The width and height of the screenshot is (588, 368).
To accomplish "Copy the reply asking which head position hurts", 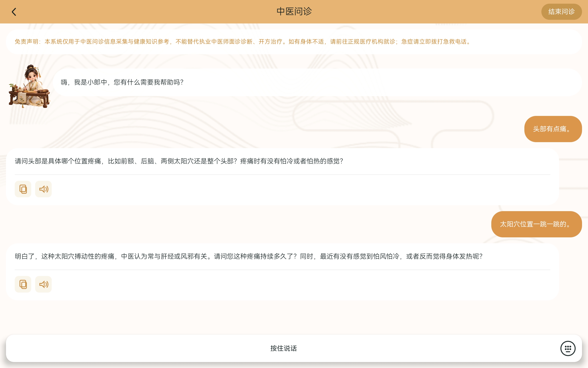I will coord(23,189).
